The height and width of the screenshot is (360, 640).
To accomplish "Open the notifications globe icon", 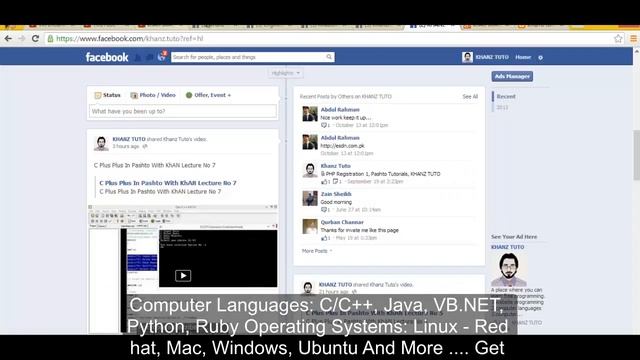I will (x=162, y=57).
